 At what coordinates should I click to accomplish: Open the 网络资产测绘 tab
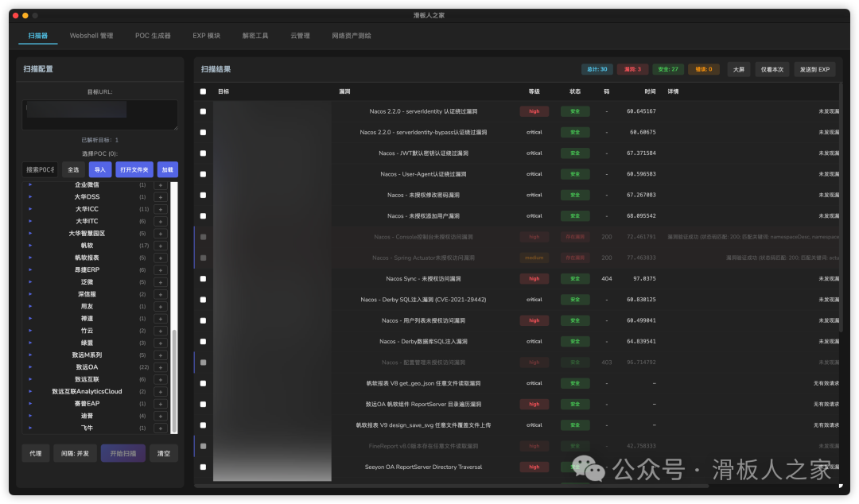point(352,36)
